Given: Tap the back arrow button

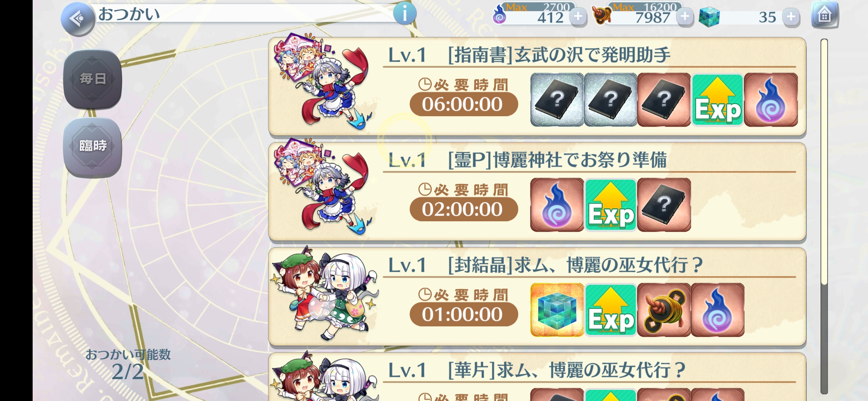Looking at the screenshot, I should pyautogui.click(x=78, y=19).
